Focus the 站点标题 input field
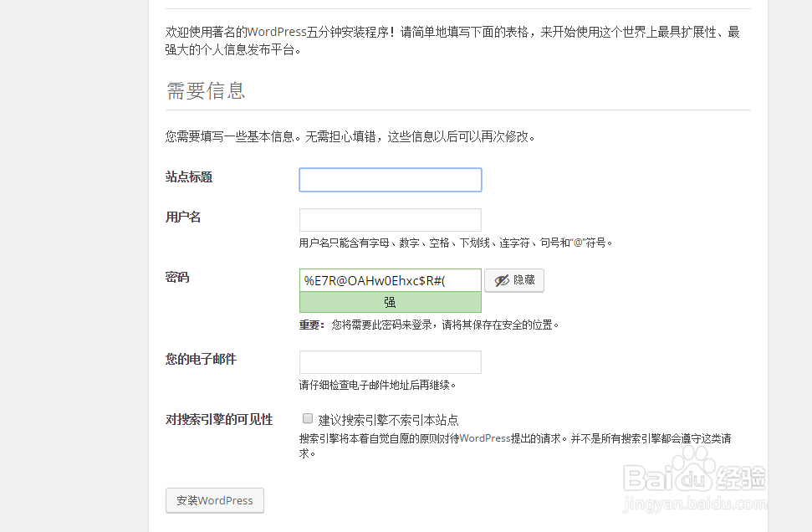 coord(391,180)
